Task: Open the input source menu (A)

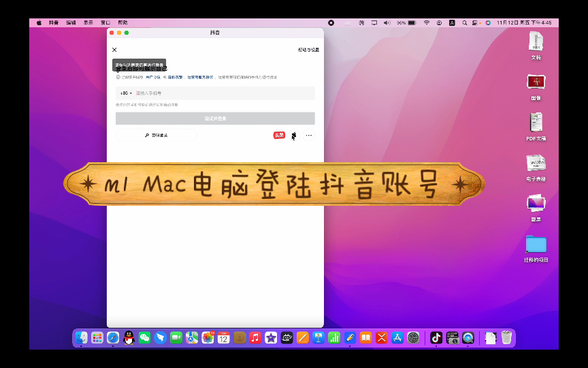Action: tap(452, 22)
